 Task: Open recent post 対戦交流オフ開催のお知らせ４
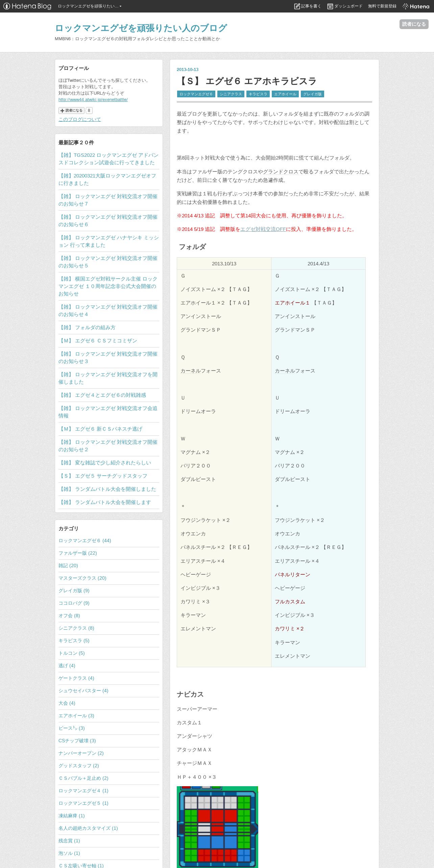108,311
